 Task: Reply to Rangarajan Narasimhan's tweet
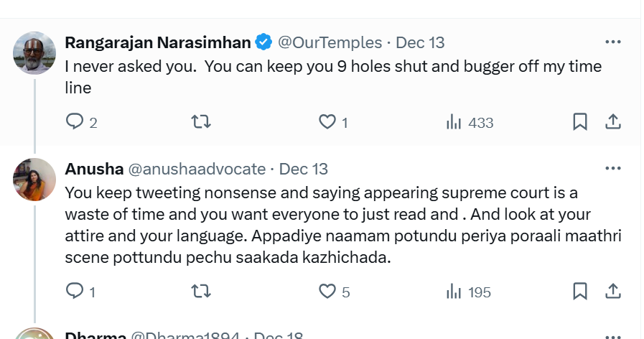point(75,122)
